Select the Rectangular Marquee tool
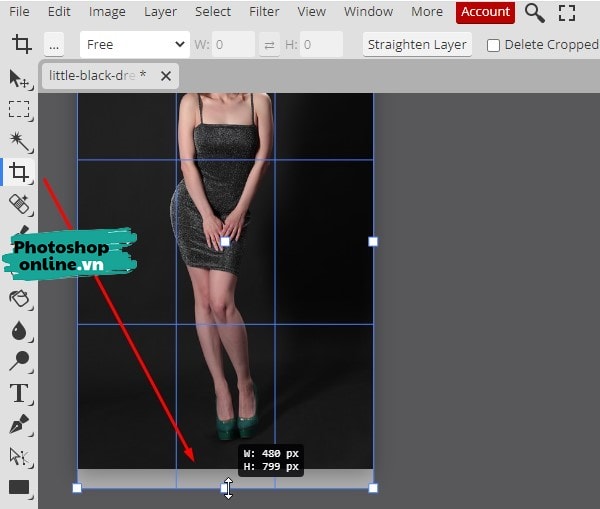This screenshot has width=600, height=509. point(19,109)
